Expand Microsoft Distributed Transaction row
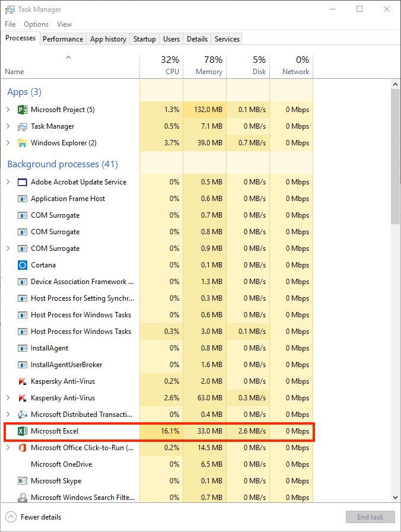 coord(8,414)
